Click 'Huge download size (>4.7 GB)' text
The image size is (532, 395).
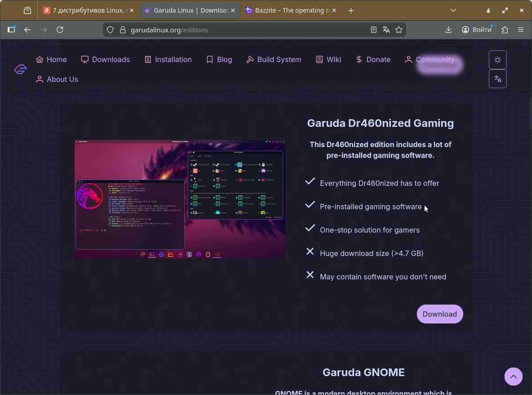coord(371,253)
